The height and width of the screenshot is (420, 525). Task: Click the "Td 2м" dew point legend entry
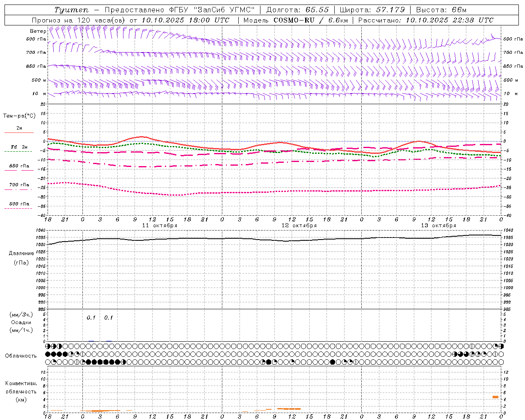[x=19, y=147]
